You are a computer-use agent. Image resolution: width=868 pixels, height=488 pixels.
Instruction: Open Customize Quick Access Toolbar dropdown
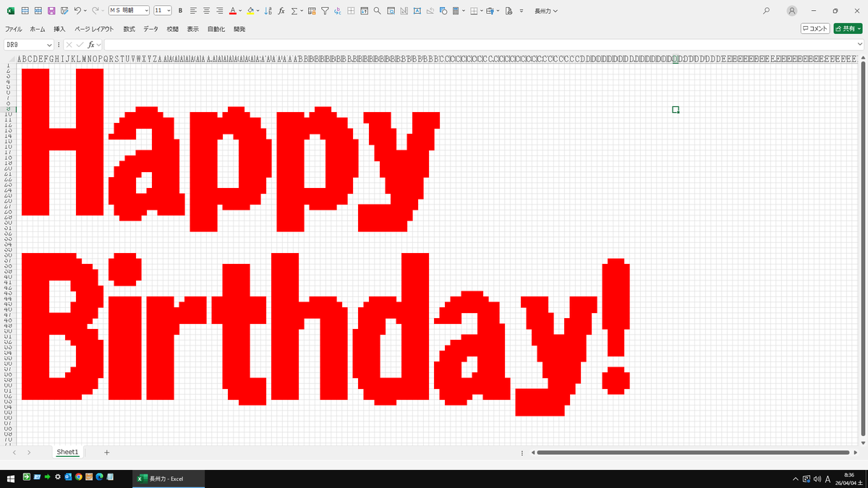(x=523, y=11)
